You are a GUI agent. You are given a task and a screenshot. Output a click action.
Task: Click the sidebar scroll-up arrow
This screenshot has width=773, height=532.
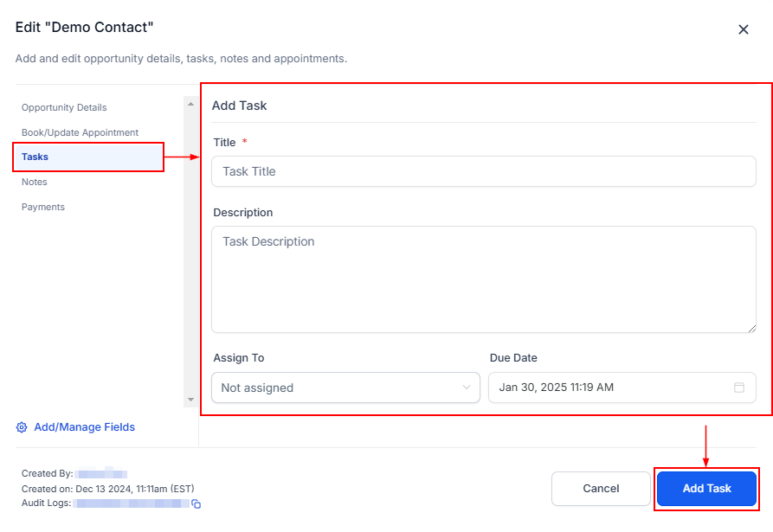190,104
